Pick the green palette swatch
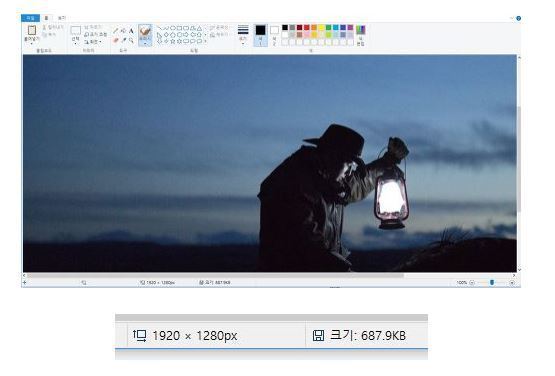The height and width of the screenshot is (376, 555). pos(328,27)
